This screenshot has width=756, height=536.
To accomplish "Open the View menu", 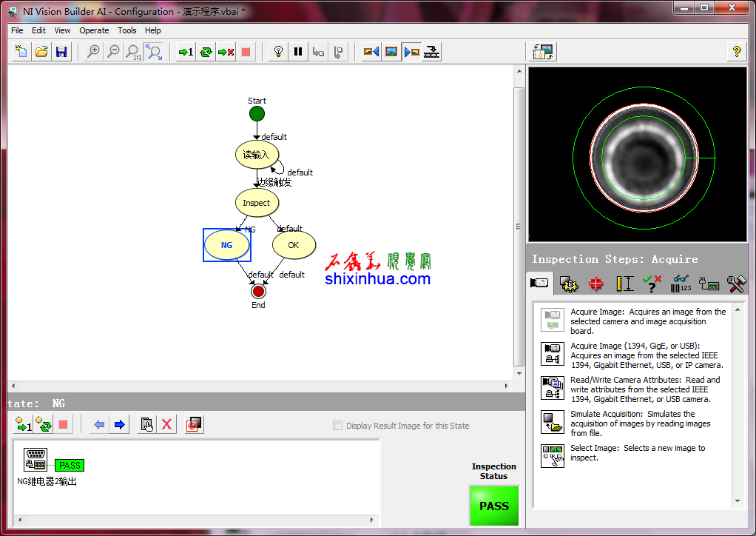I will click(x=62, y=30).
